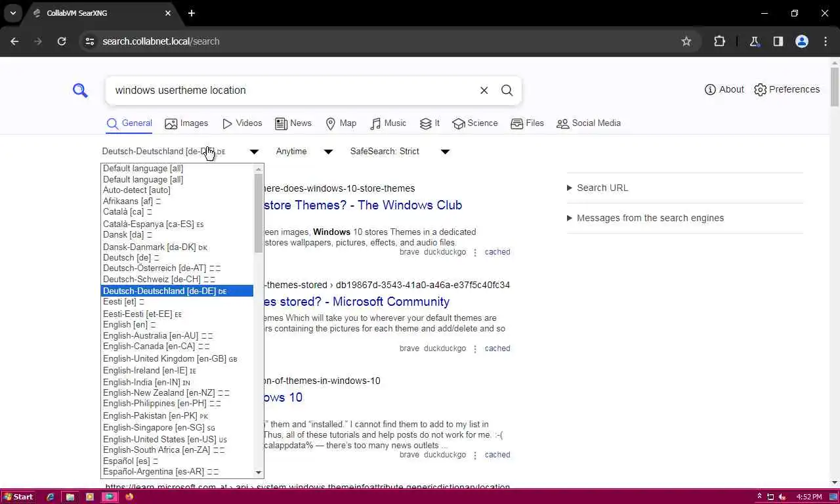Viewport: 840px width, 504px height.
Task: Choose Eesti-Eesti [et-EE] option
Action: coord(177,314)
